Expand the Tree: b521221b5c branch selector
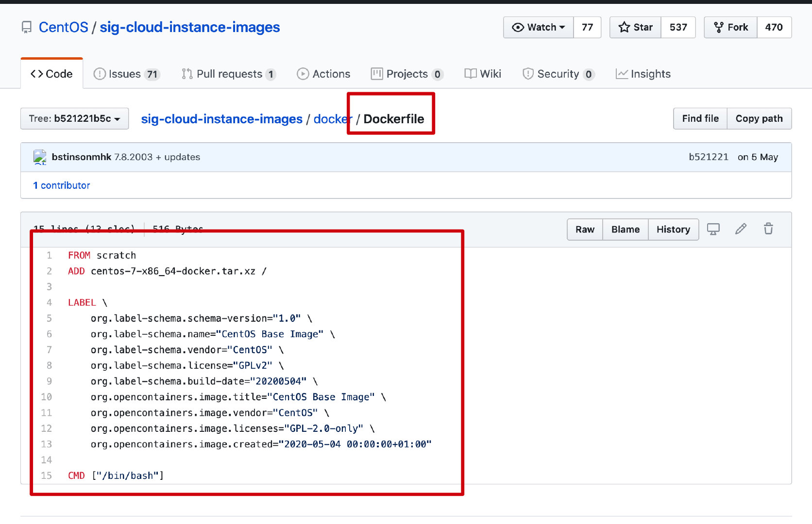The height and width of the screenshot is (524, 812). [75, 119]
